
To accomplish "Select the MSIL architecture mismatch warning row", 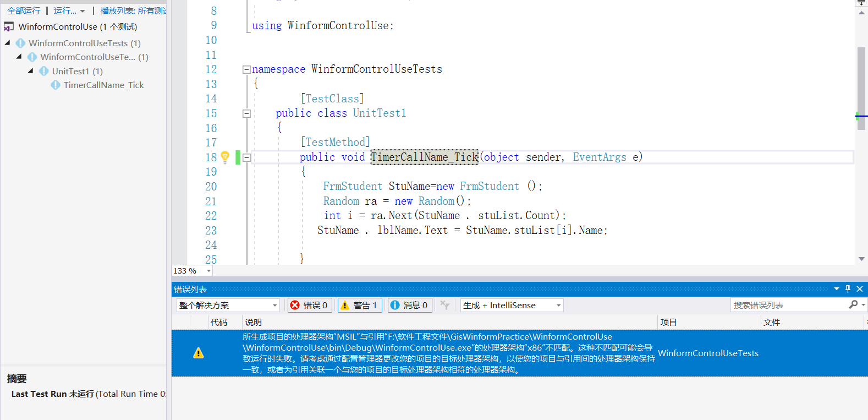I will [x=520, y=353].
